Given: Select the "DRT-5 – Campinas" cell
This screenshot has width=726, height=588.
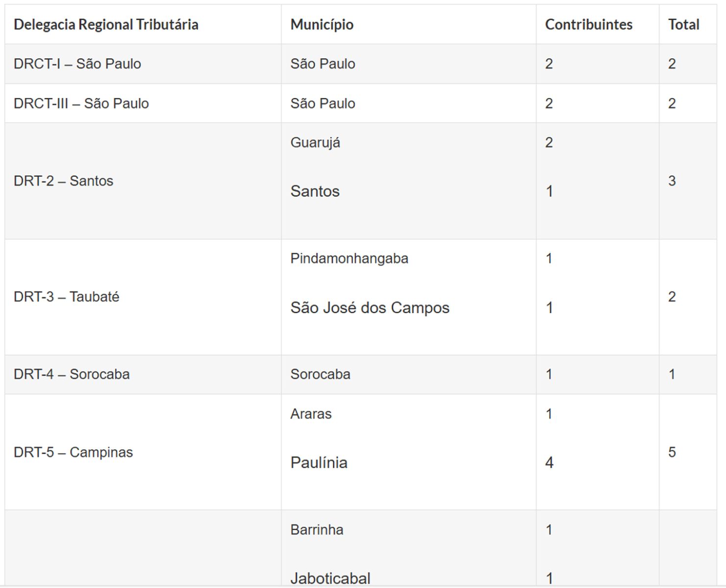Looking at the screenshot, I should 74,452.
